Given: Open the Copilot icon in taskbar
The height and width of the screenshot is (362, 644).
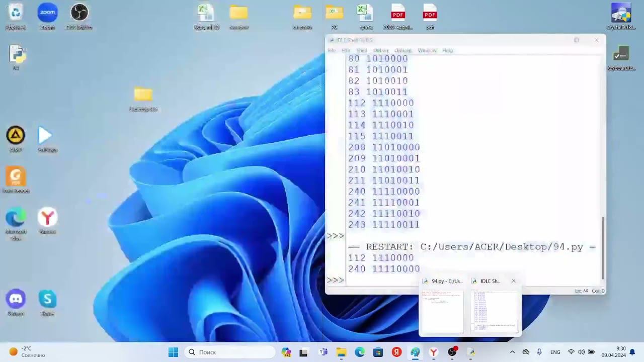Looking at the screenshot, I should (286, 352).
